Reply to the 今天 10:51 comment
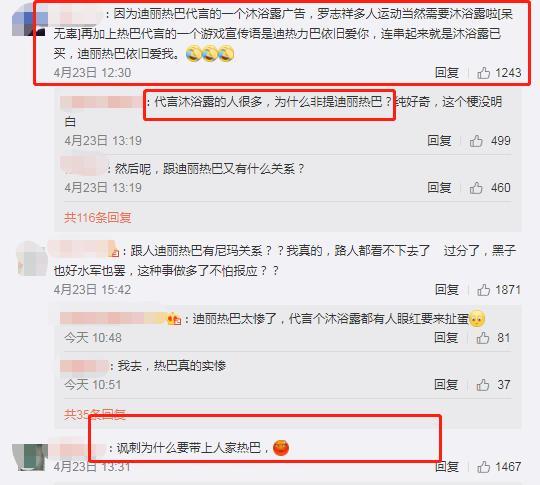Screen dimensions: 540x485 tap(446, 385)
